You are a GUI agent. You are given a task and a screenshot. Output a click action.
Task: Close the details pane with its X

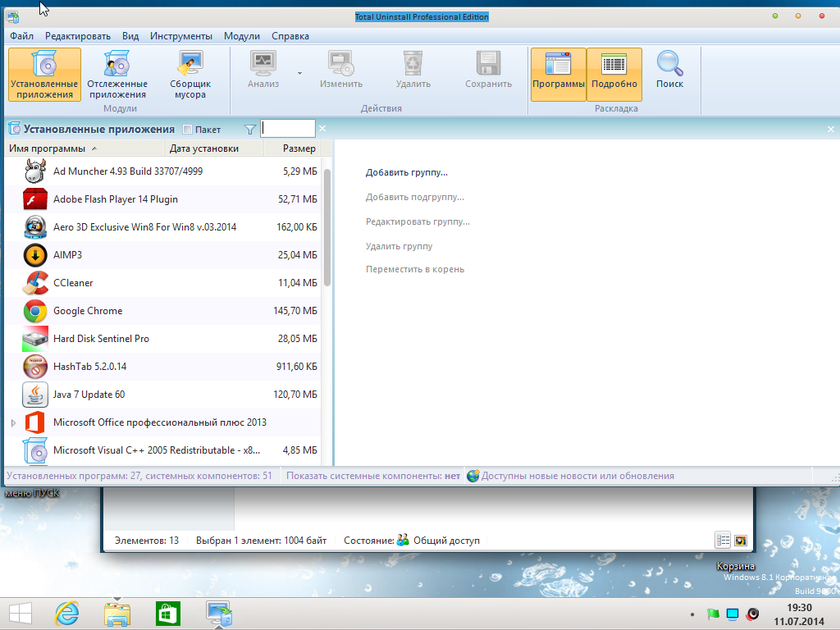pyautogui.click(x=830, y=129)
